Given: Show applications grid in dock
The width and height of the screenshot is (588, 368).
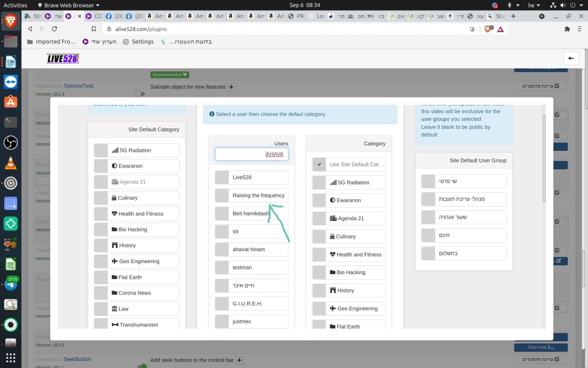Looking at the screenshot, I should point(11,357).
